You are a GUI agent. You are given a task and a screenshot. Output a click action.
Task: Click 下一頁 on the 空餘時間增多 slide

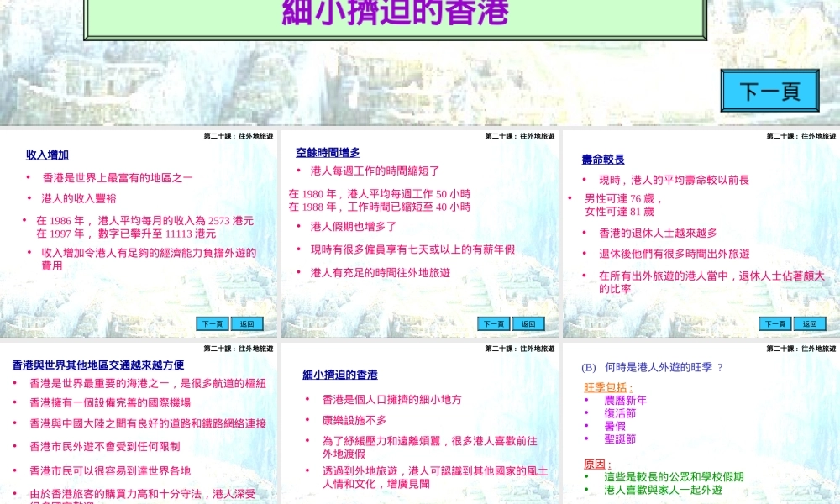click(x=493, y=323)
